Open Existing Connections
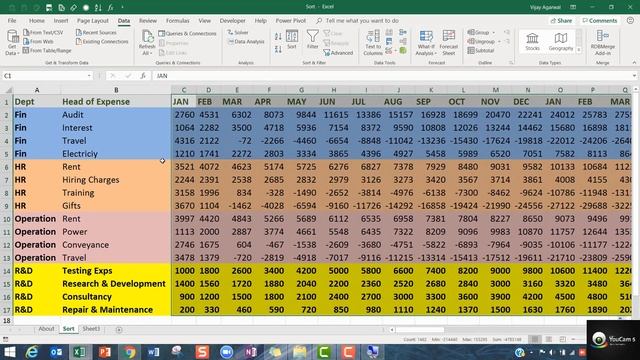Viewport: 640px width, 360px height. pyautogui.click(x=102, y=41)
